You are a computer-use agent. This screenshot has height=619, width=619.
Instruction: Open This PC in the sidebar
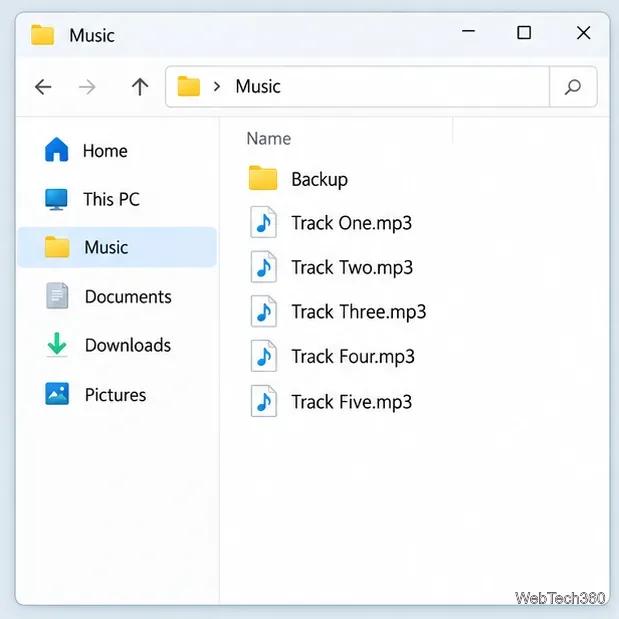[111, 199]
